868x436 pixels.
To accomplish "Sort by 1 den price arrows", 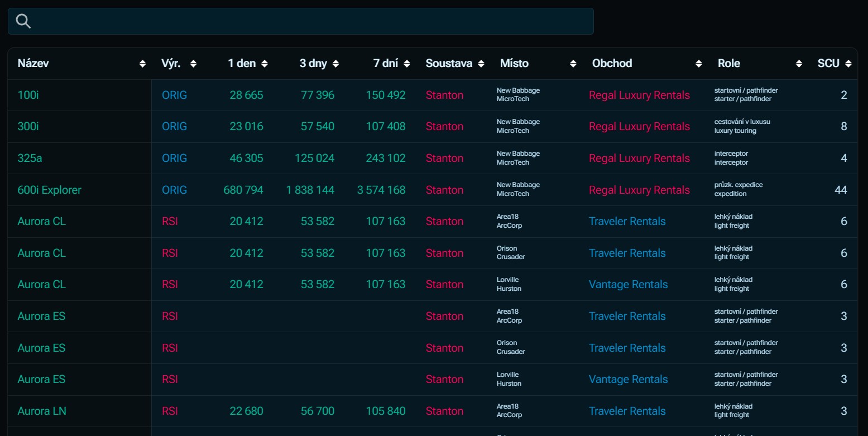I will [x=264, y=64].
